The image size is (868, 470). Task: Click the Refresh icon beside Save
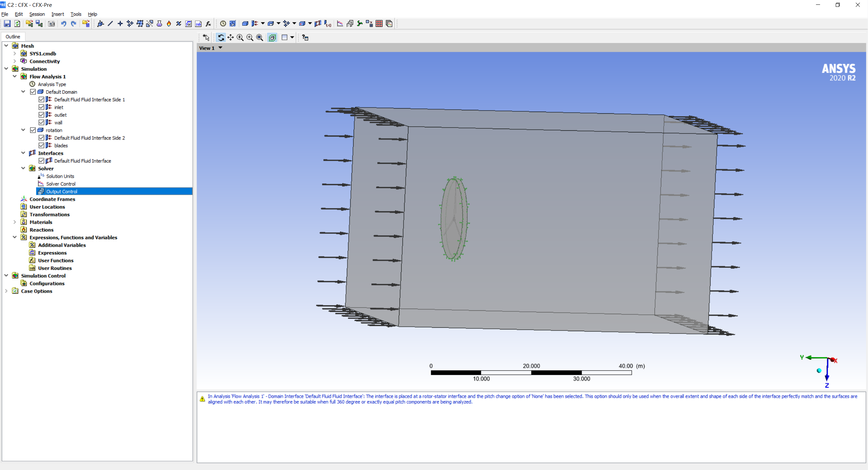(x=17, y=23)
